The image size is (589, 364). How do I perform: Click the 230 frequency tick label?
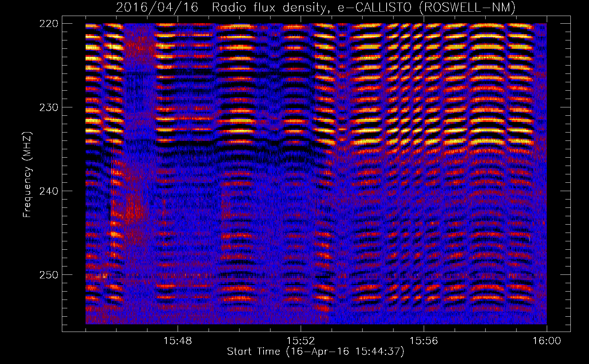click(x=48, y=107)
